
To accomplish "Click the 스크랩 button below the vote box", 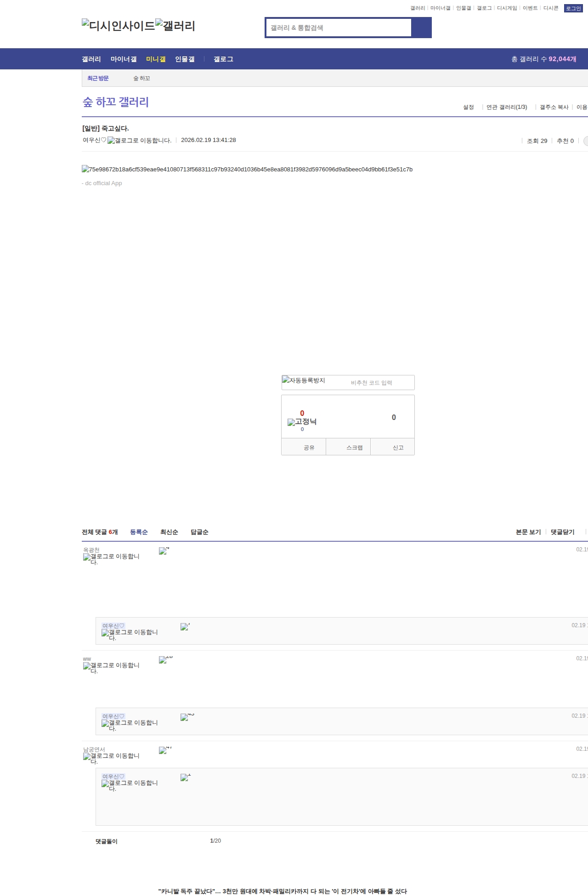I will tap(354, 448).
